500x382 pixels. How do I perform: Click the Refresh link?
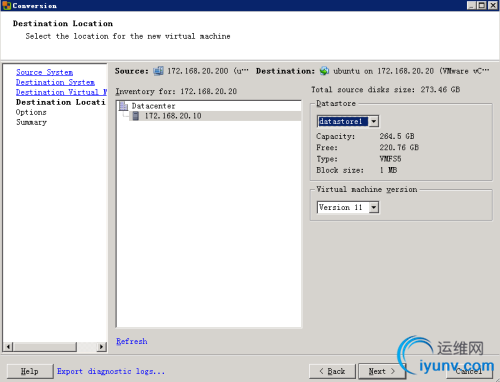point(132,341)
